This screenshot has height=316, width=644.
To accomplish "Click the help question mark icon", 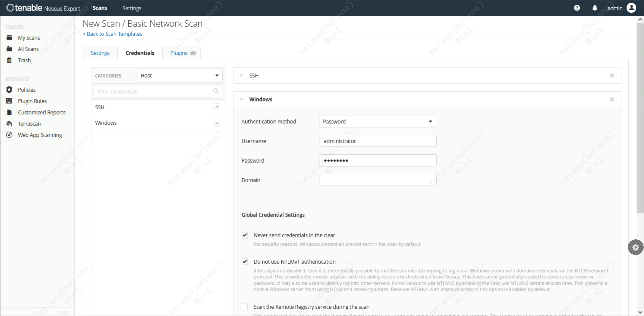I will pos(577,8).
